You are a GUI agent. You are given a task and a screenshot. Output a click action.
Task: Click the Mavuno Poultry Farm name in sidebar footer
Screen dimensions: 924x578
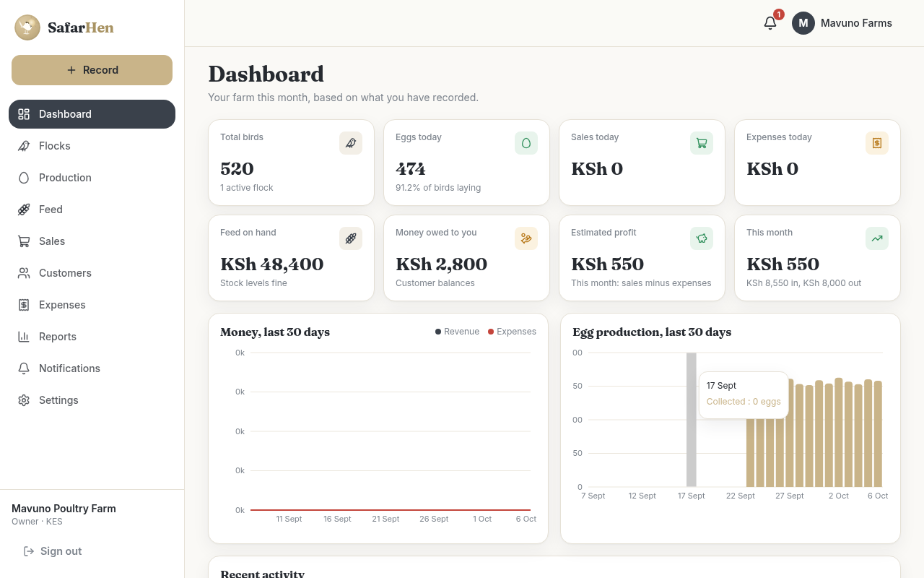[x=64, y=509]
